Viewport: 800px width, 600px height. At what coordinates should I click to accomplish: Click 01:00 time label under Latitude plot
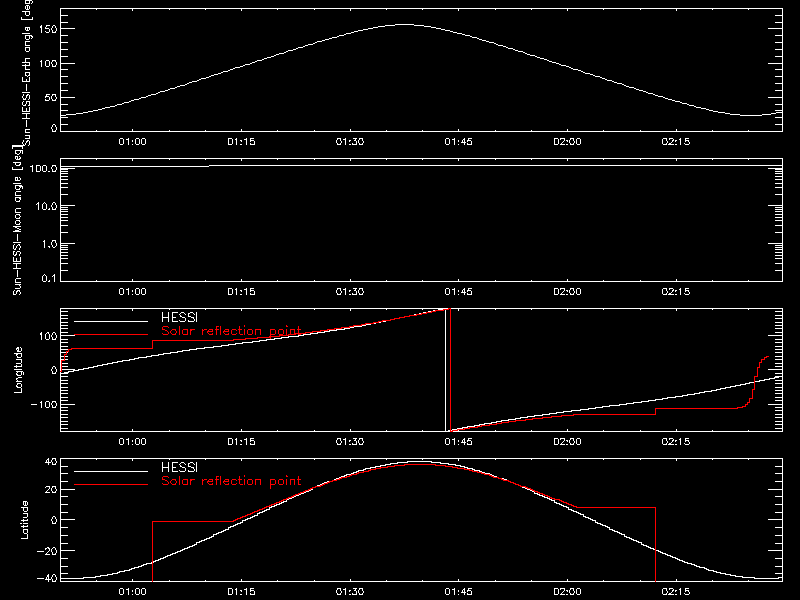[133, 592]
